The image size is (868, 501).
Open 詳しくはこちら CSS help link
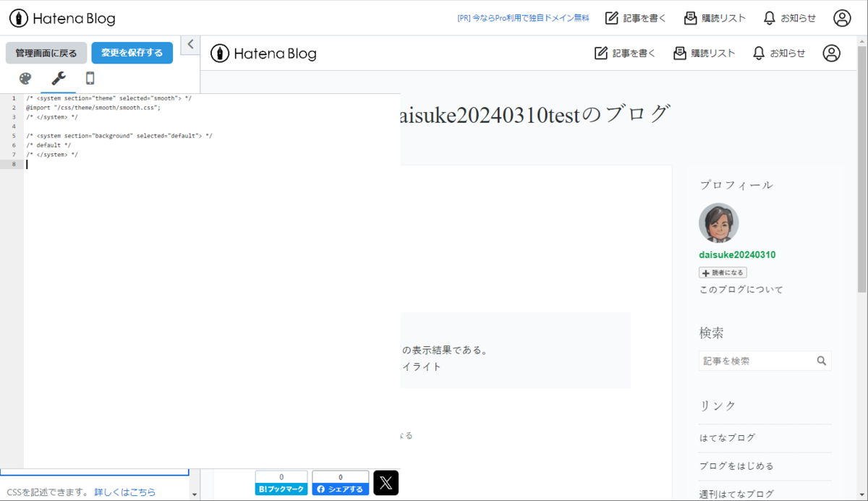[x=124, y=492]
